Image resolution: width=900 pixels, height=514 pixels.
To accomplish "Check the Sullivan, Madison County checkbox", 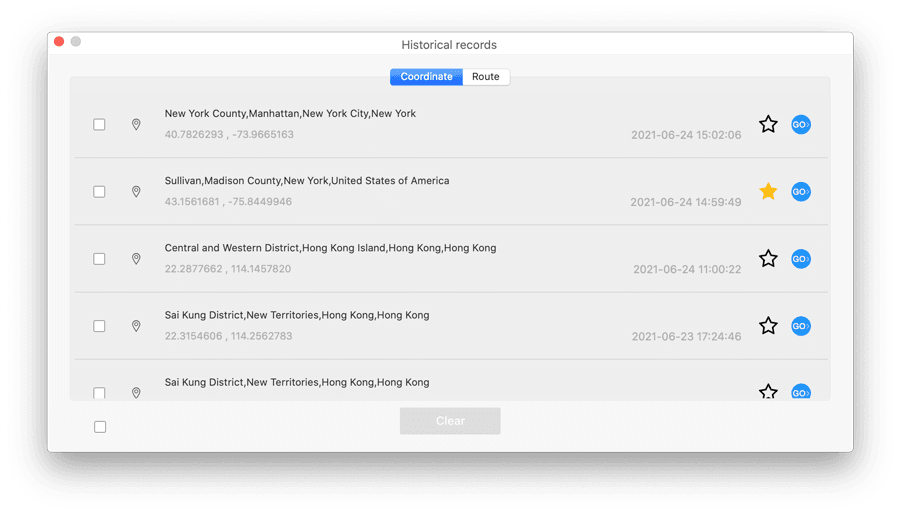I will coord(99,191).
